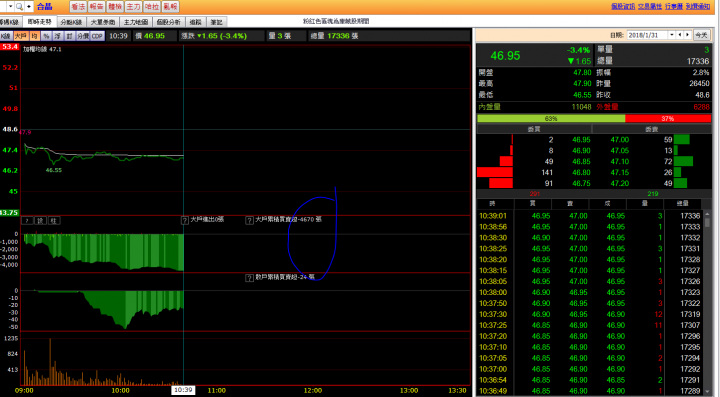720x397 pixels.
Task: Click the ? help icon beside 大戶累積買賣超
Action: (x=249, y=220)
